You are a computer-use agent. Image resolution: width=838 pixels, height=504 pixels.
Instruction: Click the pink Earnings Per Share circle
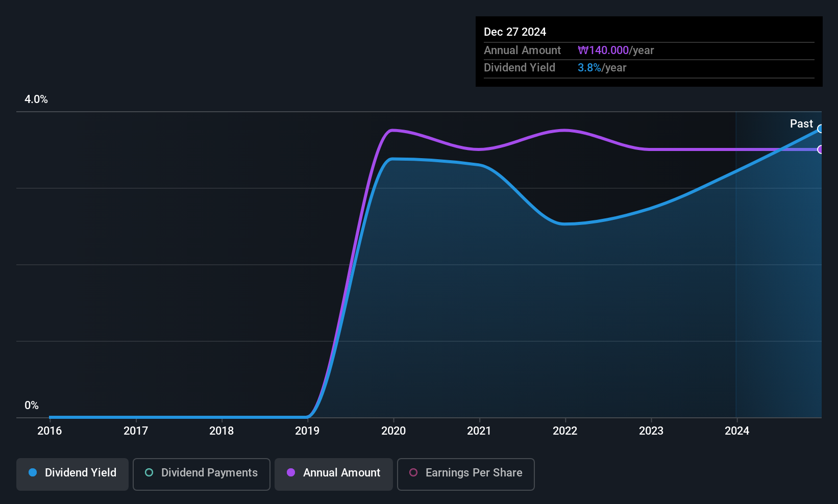point(413,472)
